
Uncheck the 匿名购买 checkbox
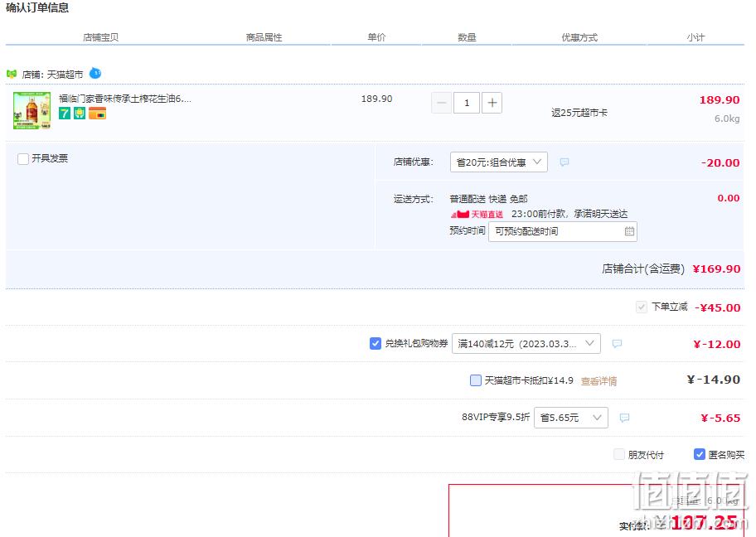point(699,454)
